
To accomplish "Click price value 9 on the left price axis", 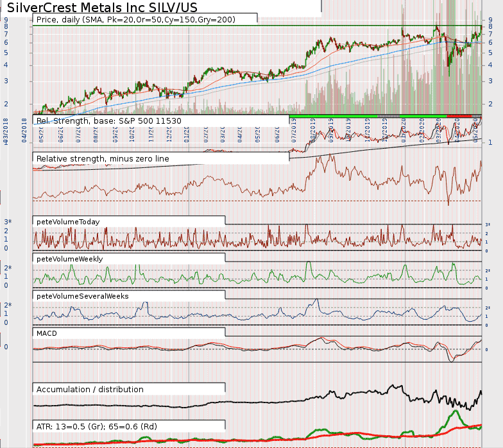I will coord(6,20).
